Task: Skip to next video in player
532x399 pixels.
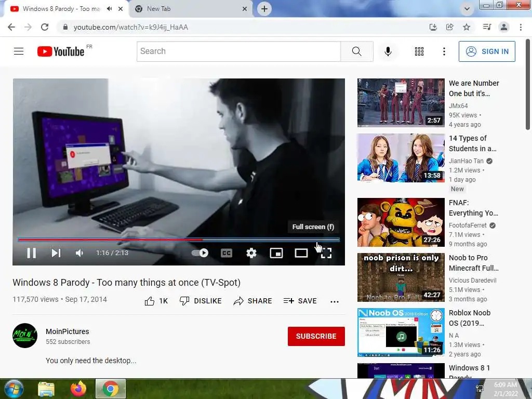Action: coord(56,253)
